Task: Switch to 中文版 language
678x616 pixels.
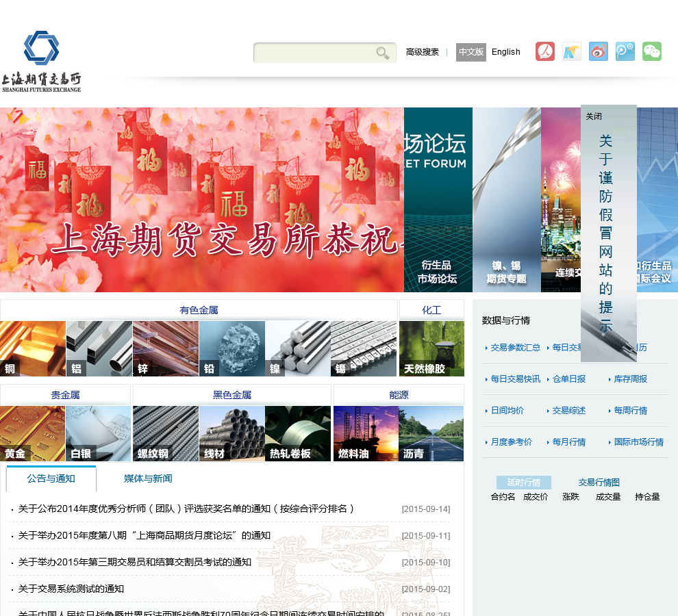Action: tap(471, 52)
